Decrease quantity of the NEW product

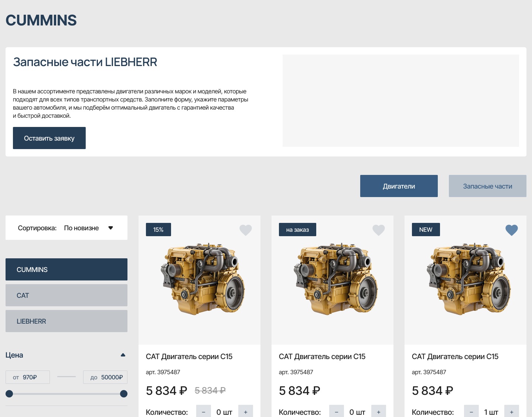(471, 412)
